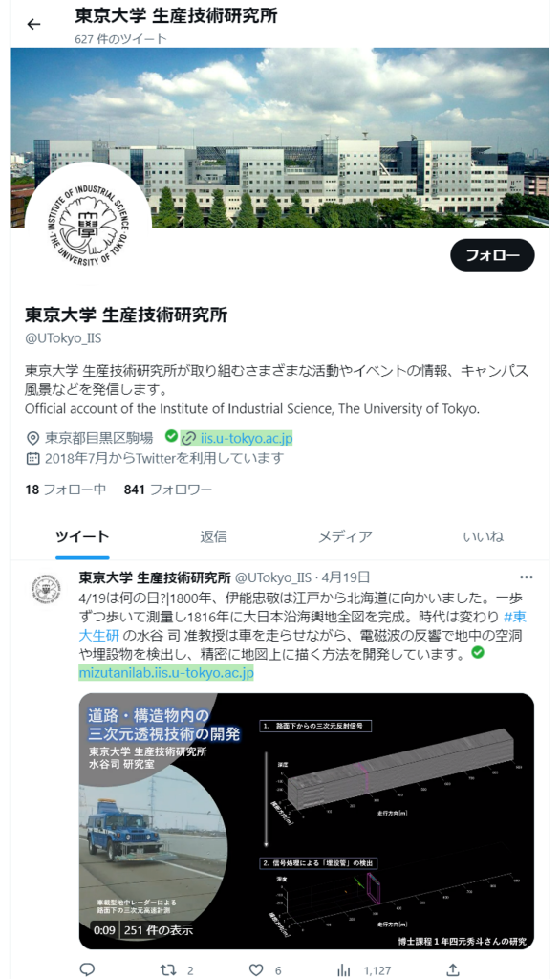This screenshot has height=979, width=560.
Task: Open the mizutanilab.iis.u-tokyo.ac.jp link
Action: (x=166, y=673)
